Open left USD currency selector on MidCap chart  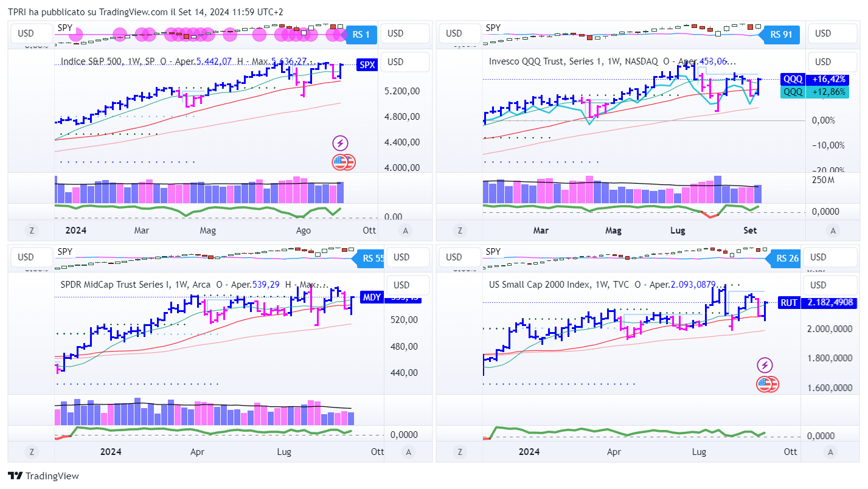(26, 257)
